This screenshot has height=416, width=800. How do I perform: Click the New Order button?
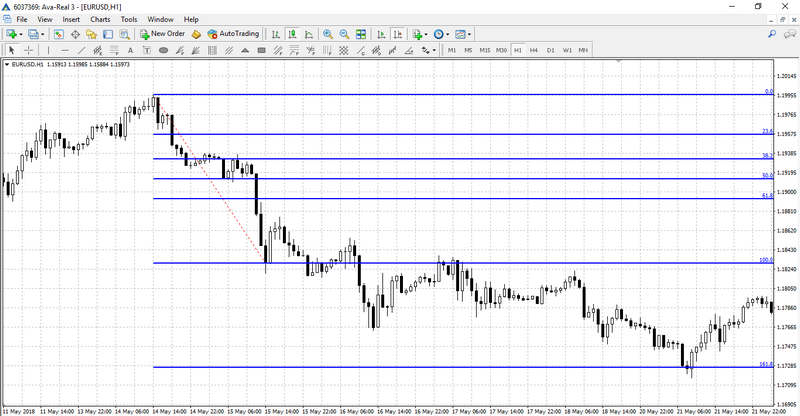tap(162, 34)
